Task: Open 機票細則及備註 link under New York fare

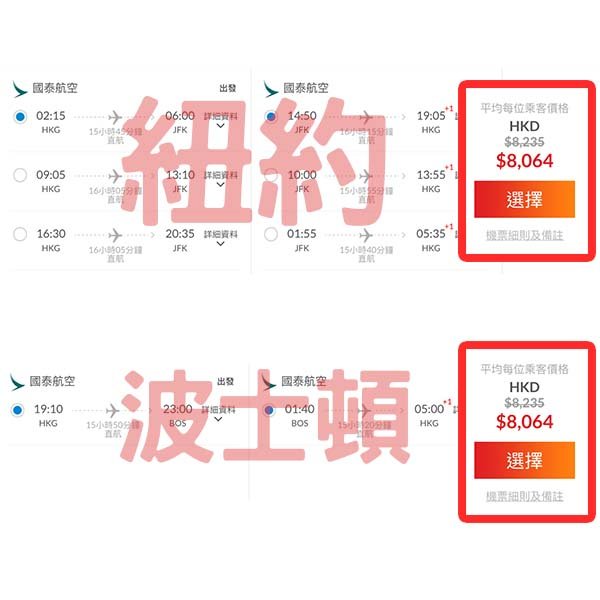Action: pos(524,235)
